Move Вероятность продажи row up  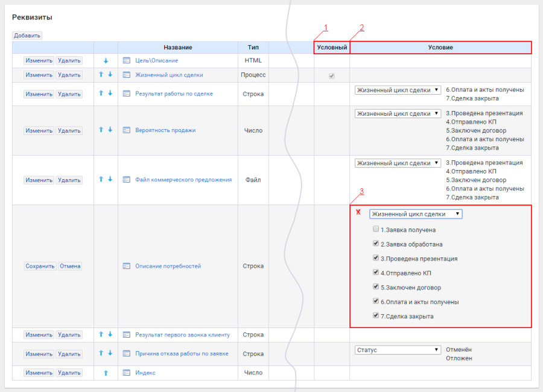(101, 130)
